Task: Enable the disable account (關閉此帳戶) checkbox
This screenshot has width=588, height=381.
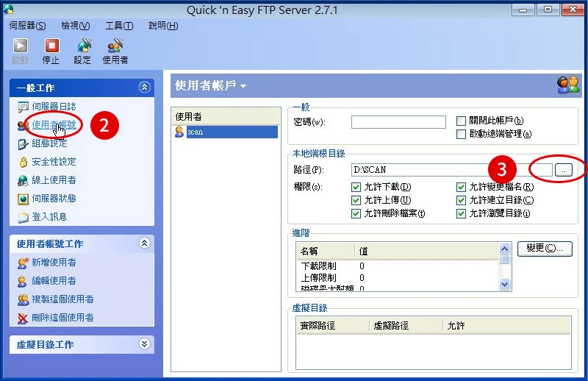Action: pyautogui.click(x=462, y=121)
